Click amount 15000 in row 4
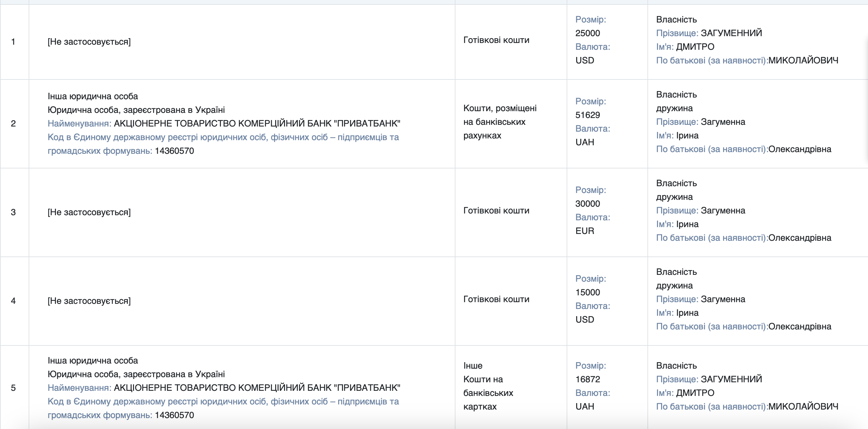The image size is (868, 429). (x=587, y=292)
